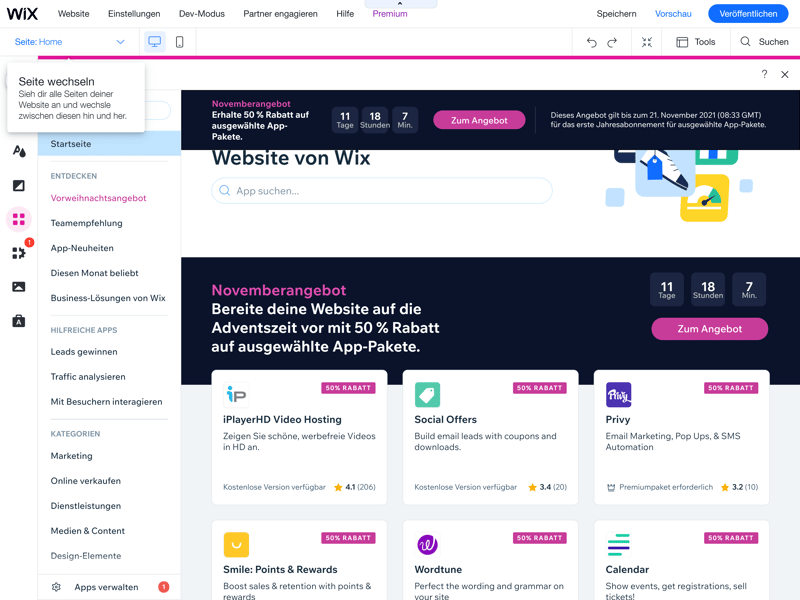
Task: Open the Vorschau preview
Action: [x=673, y=14]
